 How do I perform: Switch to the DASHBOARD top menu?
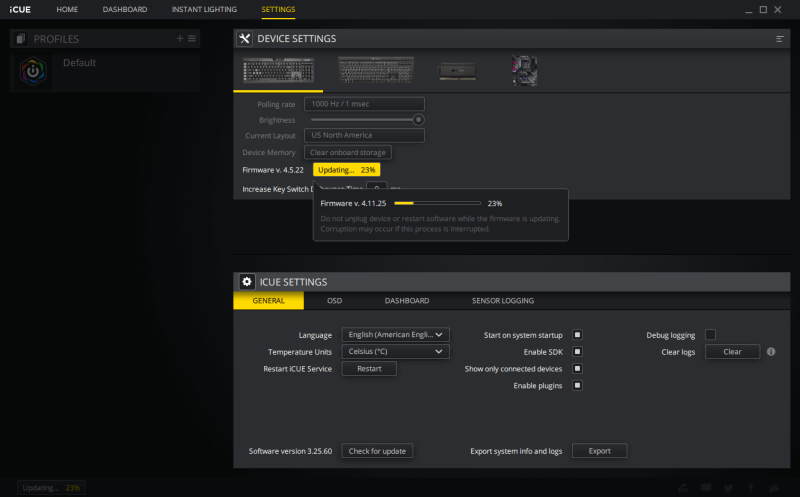pos(124,9)
